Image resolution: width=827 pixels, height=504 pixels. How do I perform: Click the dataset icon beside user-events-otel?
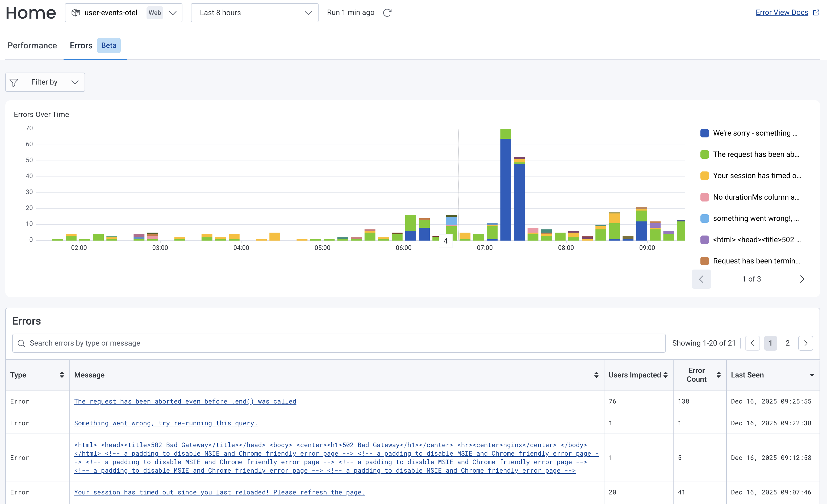(x=76, y=13)
